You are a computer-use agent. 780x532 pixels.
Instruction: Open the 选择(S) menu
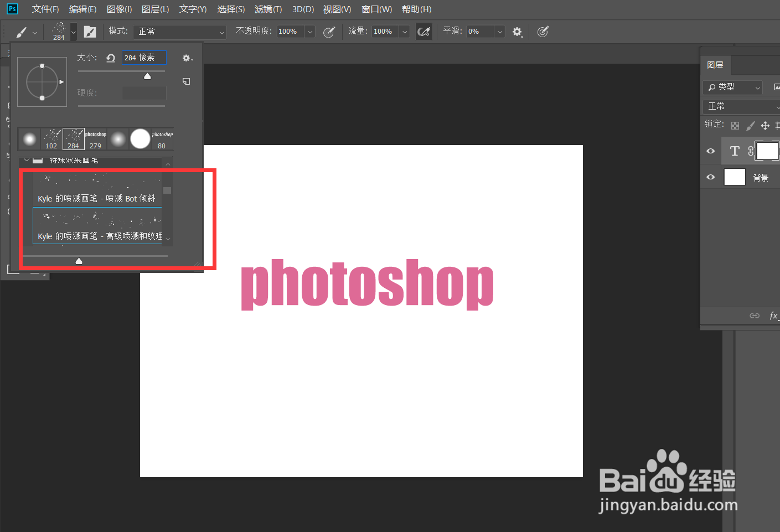(x=231, y=9)
